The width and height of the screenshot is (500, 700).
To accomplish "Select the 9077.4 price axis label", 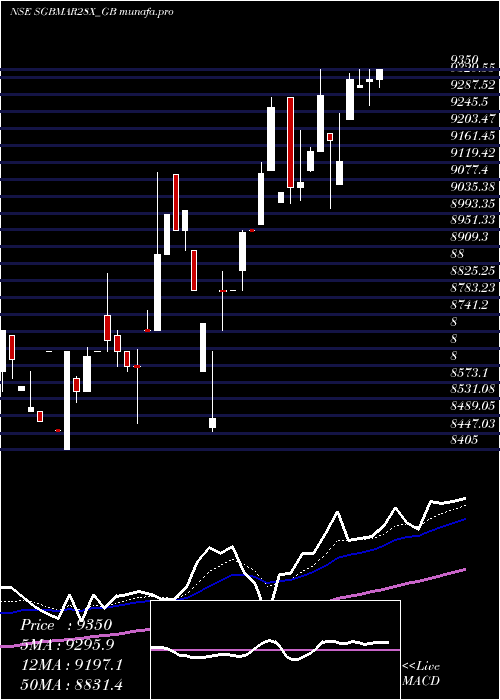I will point(469,170).
